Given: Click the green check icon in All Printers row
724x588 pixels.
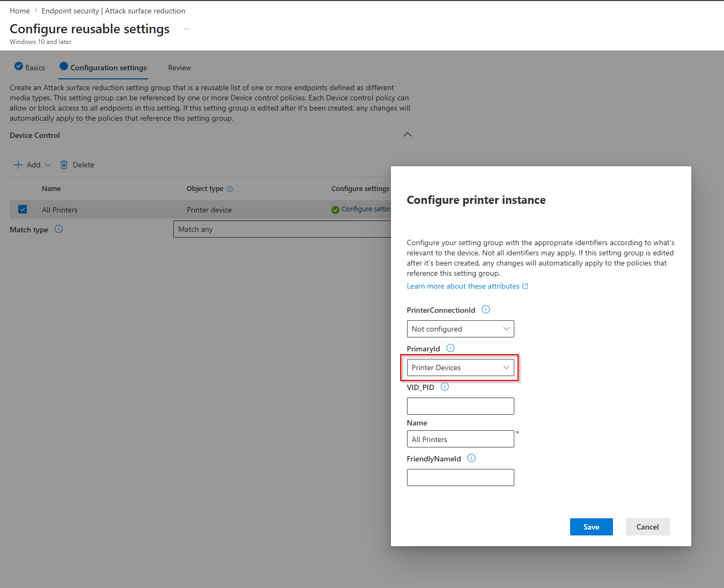Looking at the screenshot, I should (x=335, y=210).
